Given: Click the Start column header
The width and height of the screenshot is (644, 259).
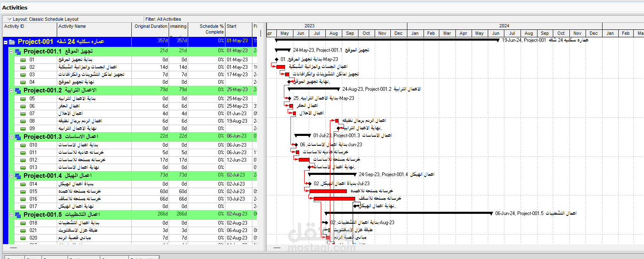Looking at the screenshot, I should [x=239, y=29].
